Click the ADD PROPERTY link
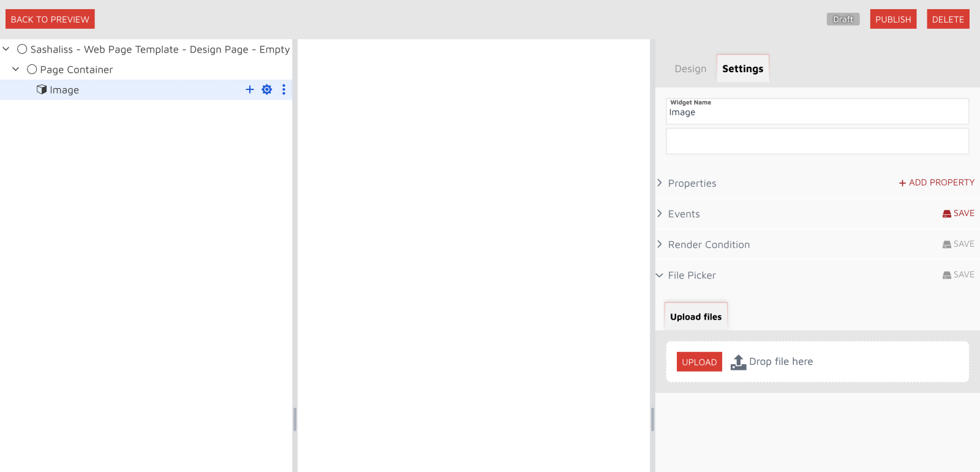The image size is (980, 472). [937, 182]
